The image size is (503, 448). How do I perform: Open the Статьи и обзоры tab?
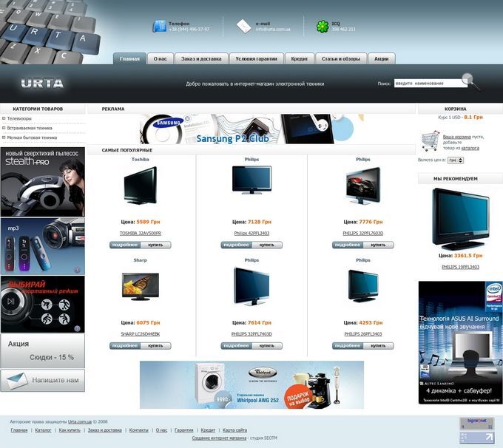(x=341, y=58)
